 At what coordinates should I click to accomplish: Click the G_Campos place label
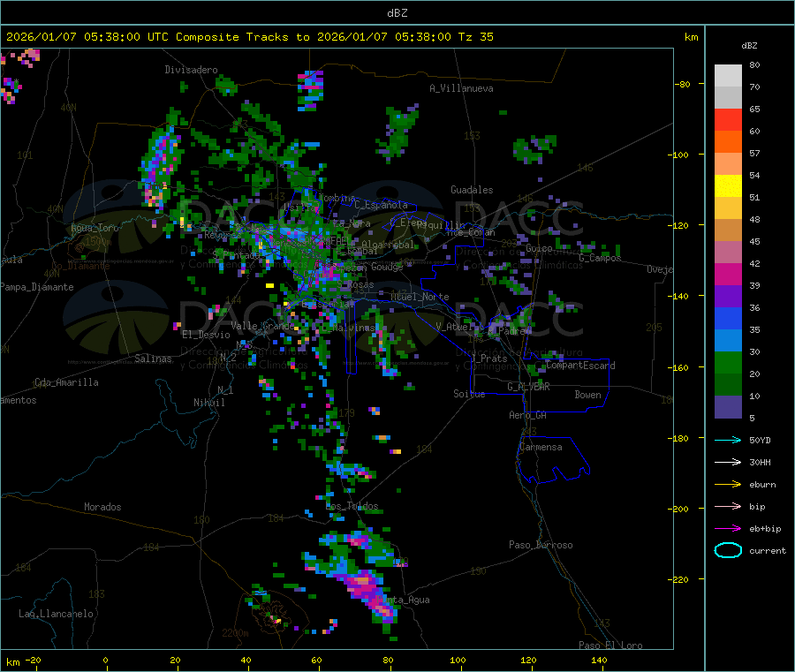pos(600,258)
